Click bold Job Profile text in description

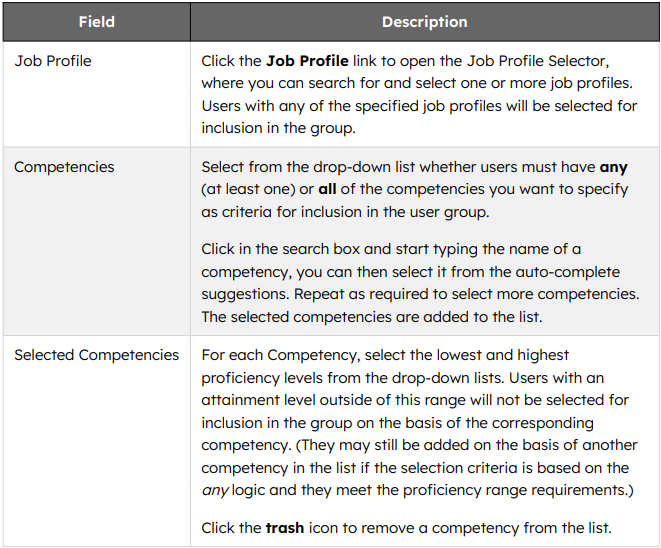pos(307,61)
